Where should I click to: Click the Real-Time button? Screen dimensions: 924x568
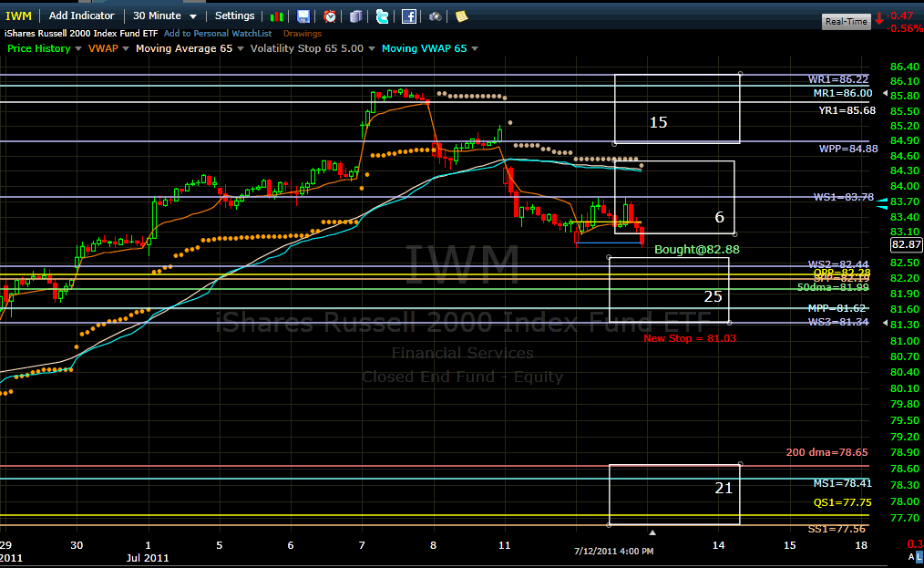[847, 21]
